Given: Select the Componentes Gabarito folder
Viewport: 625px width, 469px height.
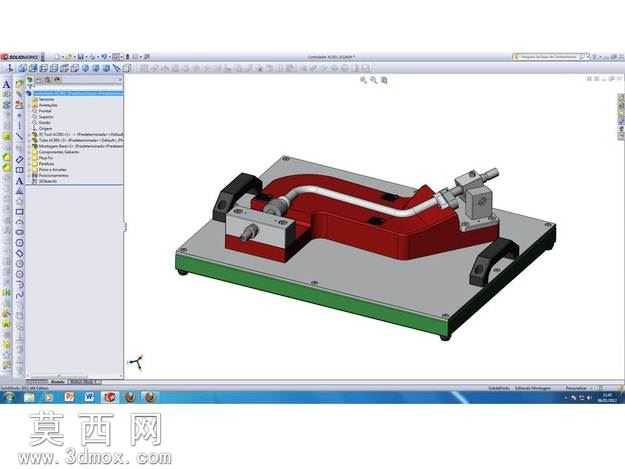Looking at the screenshot, I should [x=56, y=152].
